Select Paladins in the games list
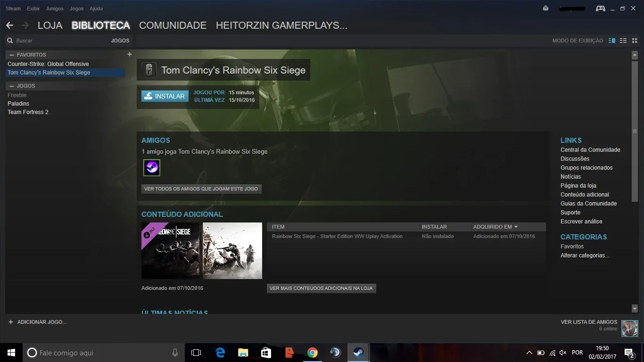 tap(18, 104)
